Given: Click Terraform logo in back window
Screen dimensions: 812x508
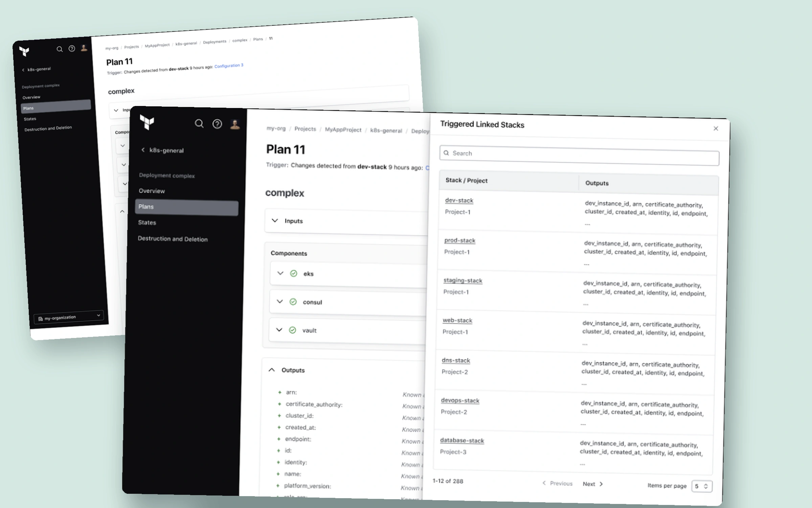Looking at the screenshot, I should click(x=24, y=51).
